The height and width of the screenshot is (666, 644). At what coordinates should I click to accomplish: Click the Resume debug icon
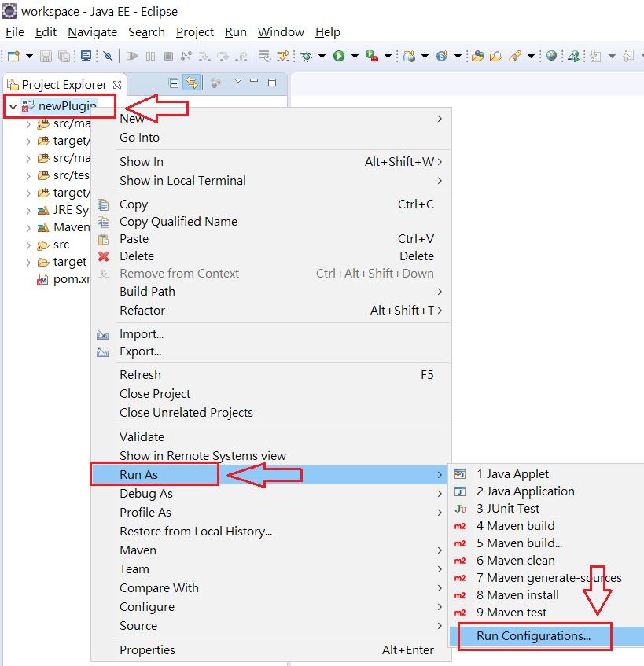pos(132,56)
